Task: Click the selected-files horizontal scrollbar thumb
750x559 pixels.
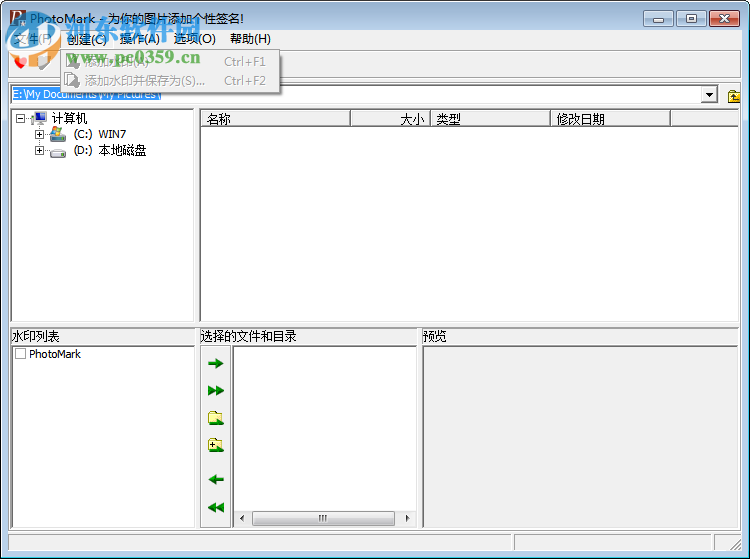Action: pyautogui.click(x=323, y=518)
